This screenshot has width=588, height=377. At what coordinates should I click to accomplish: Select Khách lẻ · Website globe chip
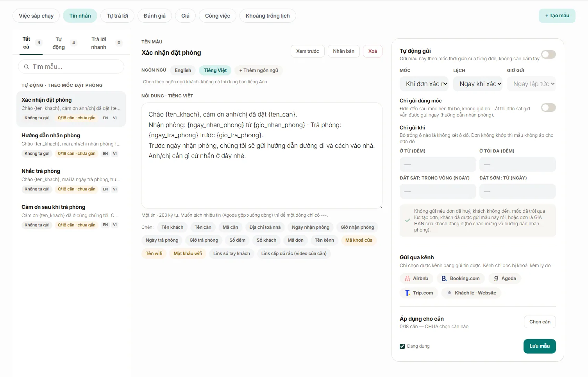point(471,293)
